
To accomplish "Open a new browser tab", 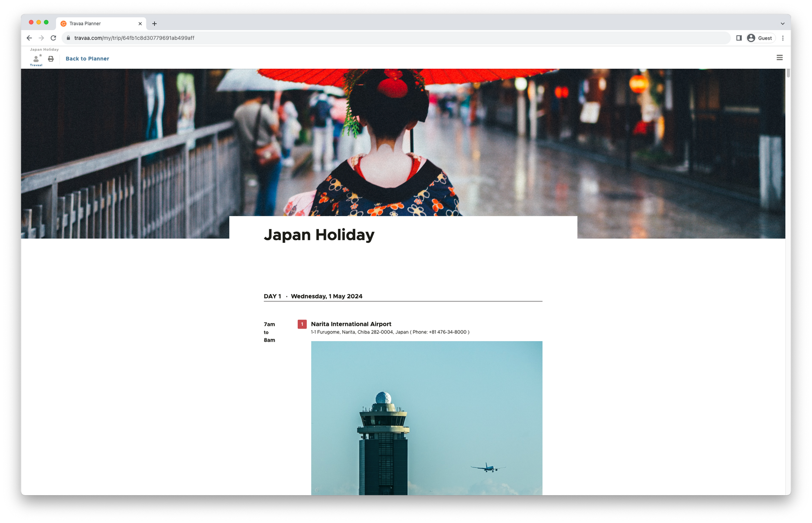I will [154, 24].
